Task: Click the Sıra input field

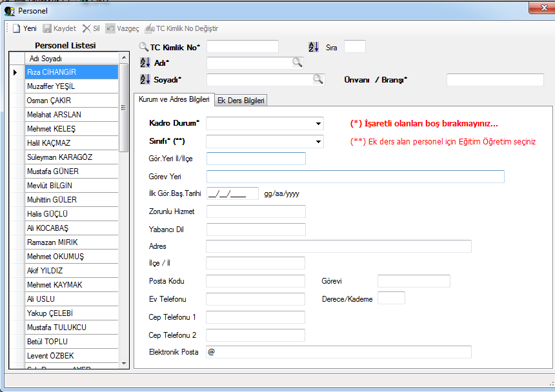Action: point(355,46)
